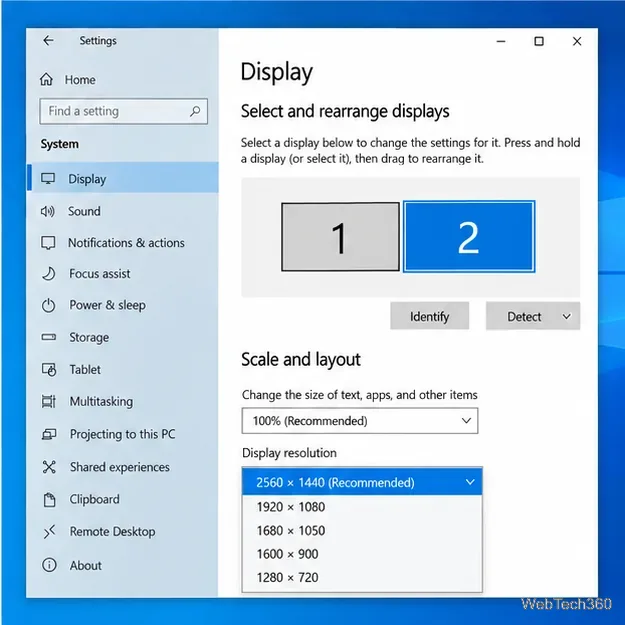
Task: Click the Identify button
Action: (429, 316)
